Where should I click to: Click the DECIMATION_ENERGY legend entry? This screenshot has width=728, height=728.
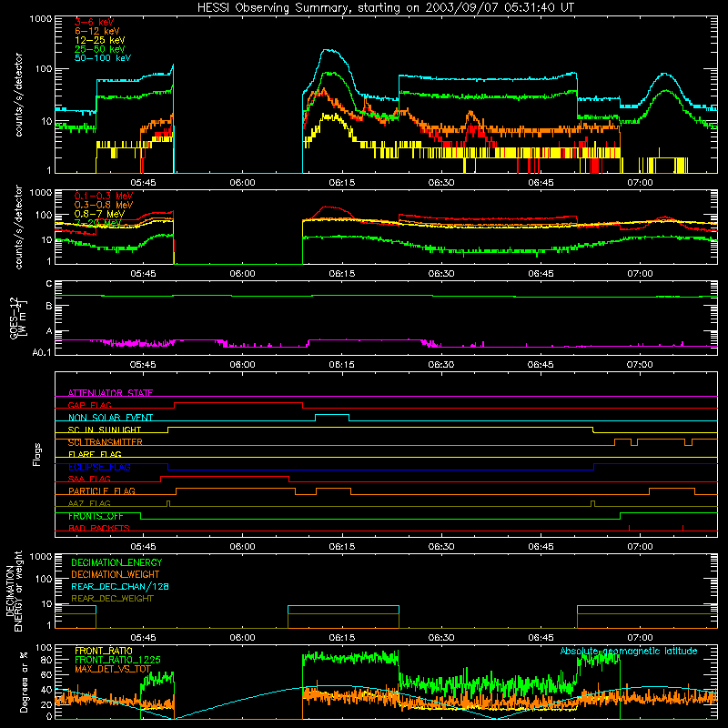tap(116, 562)
